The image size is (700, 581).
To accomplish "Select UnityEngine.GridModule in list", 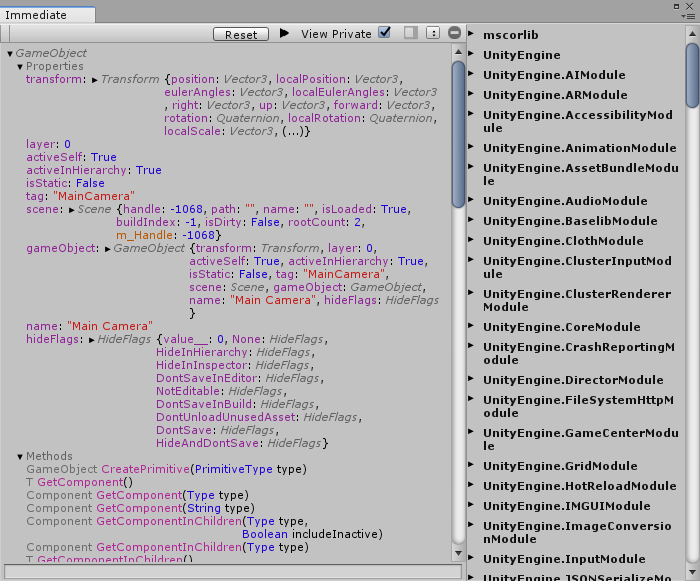I will click(560, 466).
